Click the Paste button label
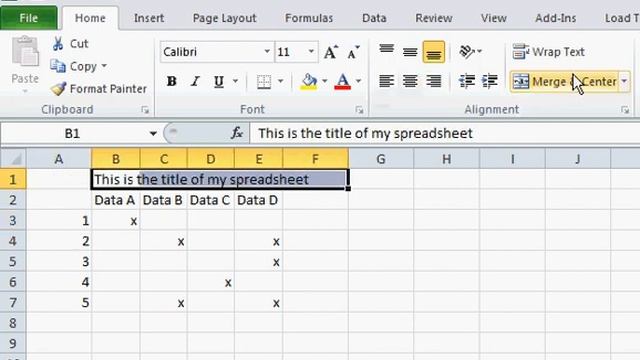The image size is (640, 360). pos(25,78)
